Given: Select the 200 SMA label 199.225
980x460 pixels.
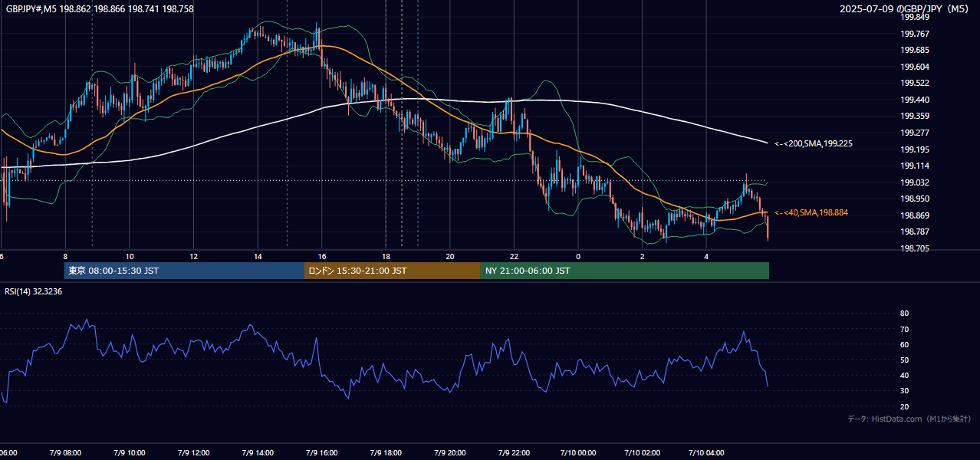Looking at the screenshot, I should point(814,143).
